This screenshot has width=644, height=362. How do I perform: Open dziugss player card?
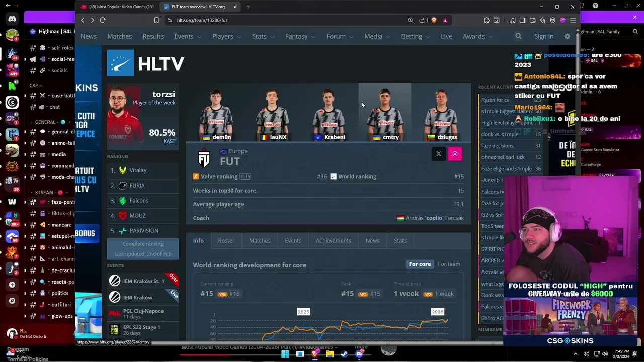point(441,113)
